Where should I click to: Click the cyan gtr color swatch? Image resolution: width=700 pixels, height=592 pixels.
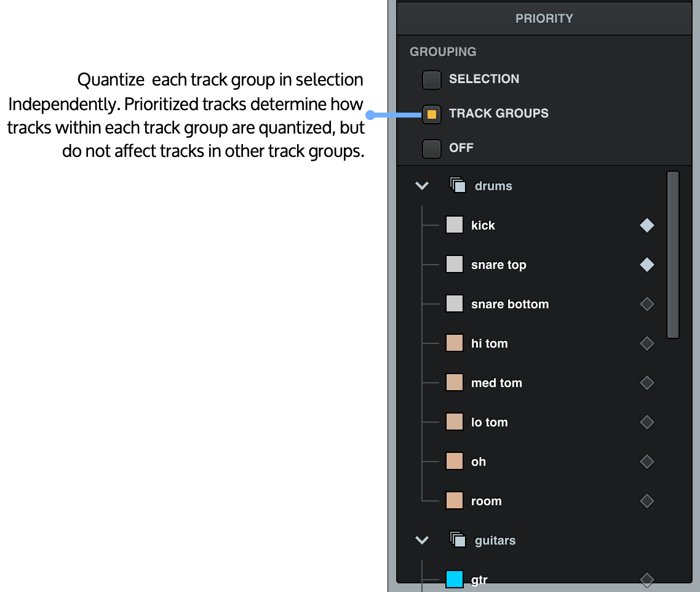point(455,579)
